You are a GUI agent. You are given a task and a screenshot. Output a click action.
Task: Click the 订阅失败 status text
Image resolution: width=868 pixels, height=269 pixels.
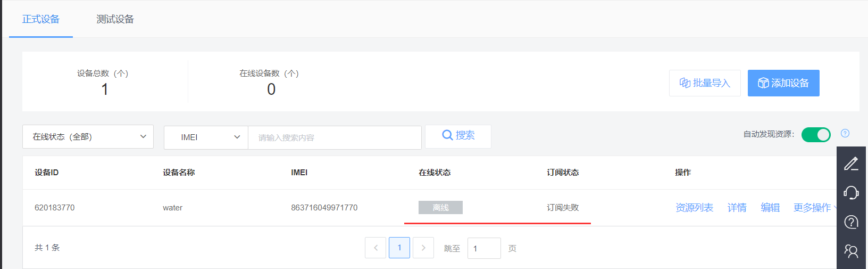coord(563,208)
